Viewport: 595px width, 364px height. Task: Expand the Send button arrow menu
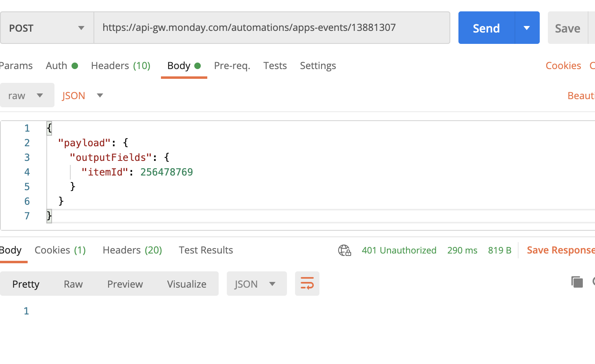527,28
